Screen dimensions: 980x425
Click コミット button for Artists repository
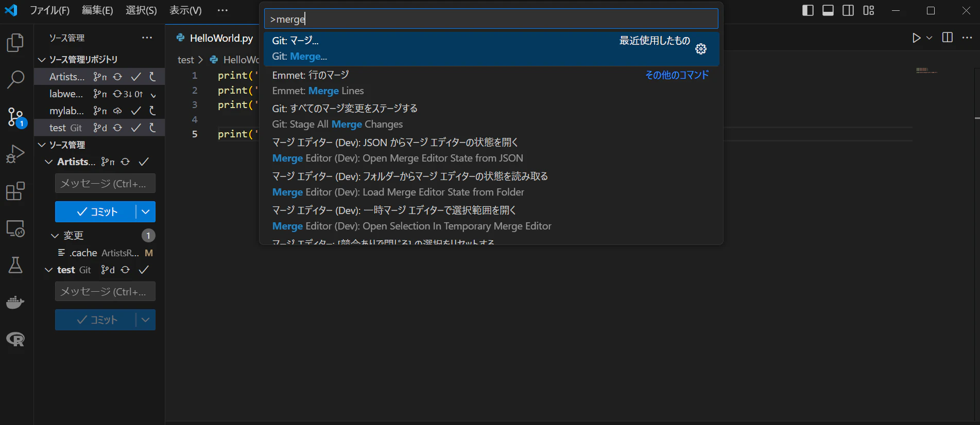pyautogui.click(x=95, y=211)
